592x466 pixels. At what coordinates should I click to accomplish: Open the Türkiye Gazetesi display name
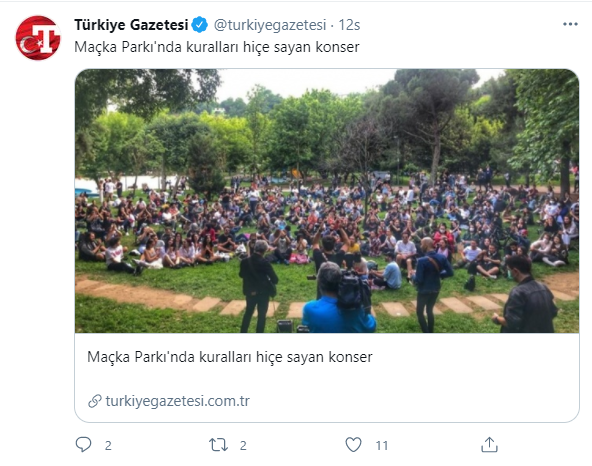(x=131, y=25)
